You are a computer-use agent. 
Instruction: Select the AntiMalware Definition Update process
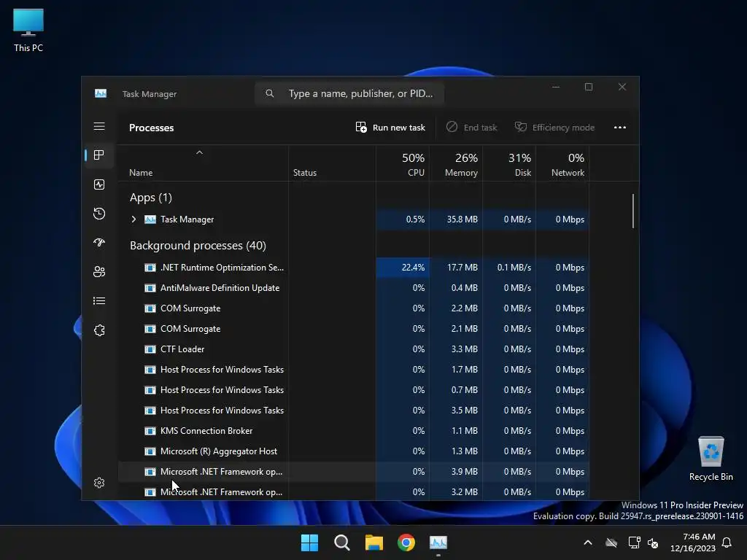pyautogui.click(x=354, y=287)
